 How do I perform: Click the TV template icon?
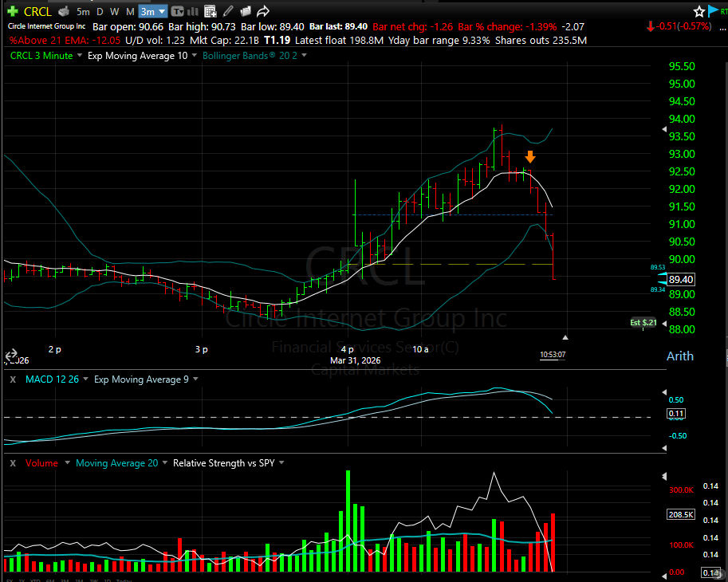point(176,11)
